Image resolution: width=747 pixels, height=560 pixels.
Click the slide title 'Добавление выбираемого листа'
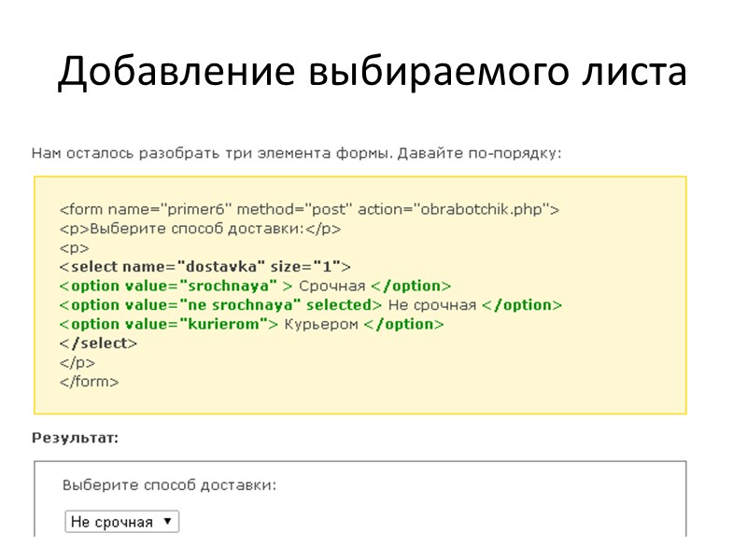[x=373, y=71]
